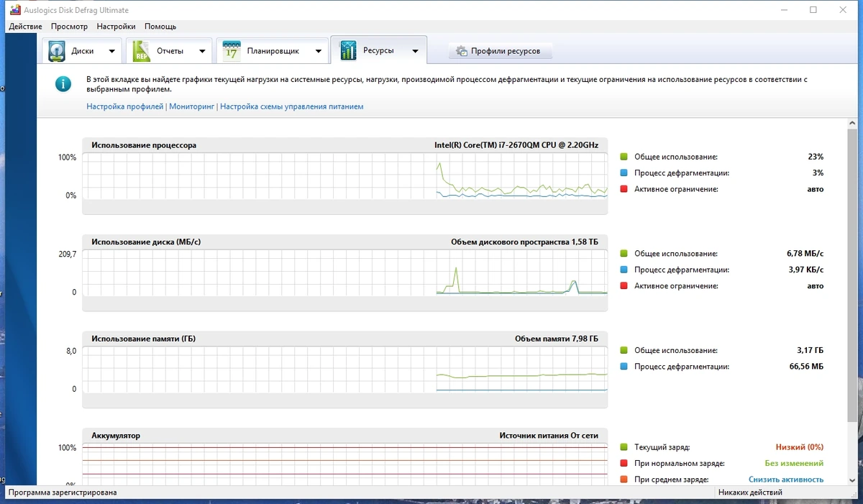Click the Профили ресурсов button
Screen dimensions: 863x504
click(x=501, y=51)
